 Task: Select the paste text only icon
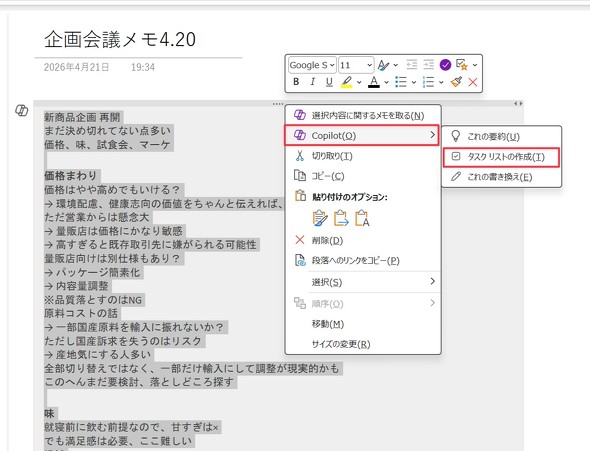tap(362, 218)
